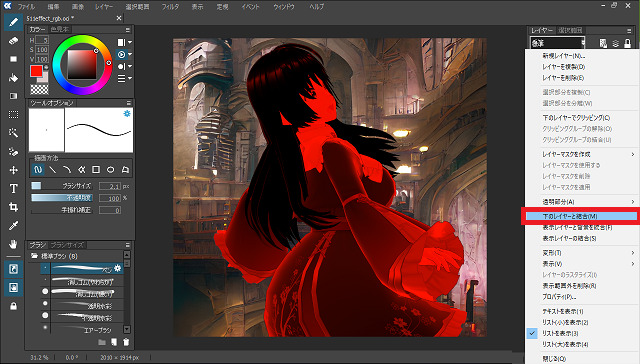Viewport: 640px width, 364px height.
Task: Select the rectangular Selection tool
Action: coord(13,115)
